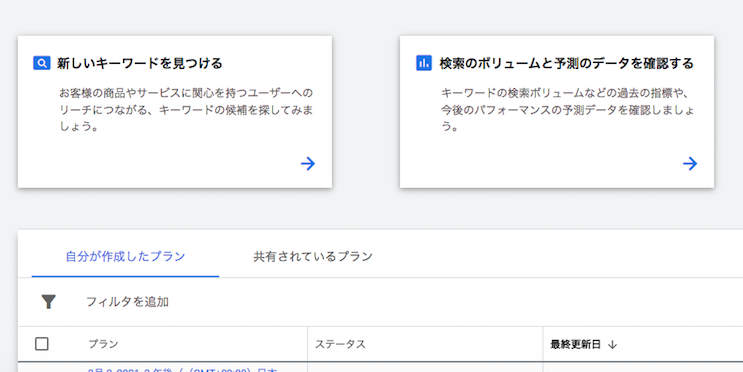The height and width of the screenshot is (372, 743).
Task: Switch to 自分が作成したプラン tab
Action: coord(125,257)
